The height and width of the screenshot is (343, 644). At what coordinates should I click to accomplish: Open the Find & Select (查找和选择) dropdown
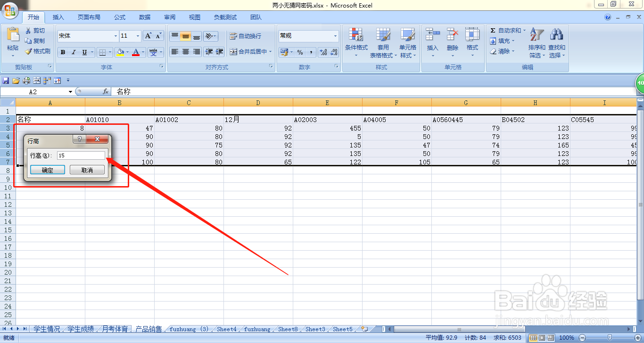[x=557, y=42]
